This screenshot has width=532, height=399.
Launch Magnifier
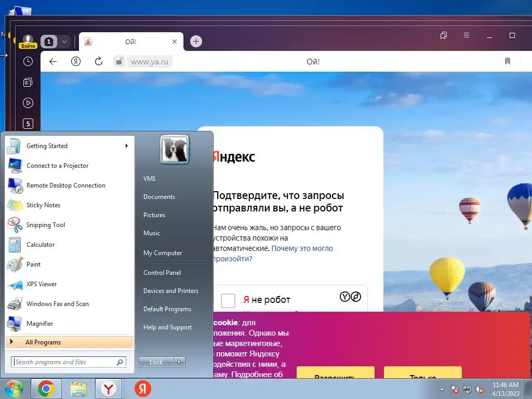tap(70, 323)
